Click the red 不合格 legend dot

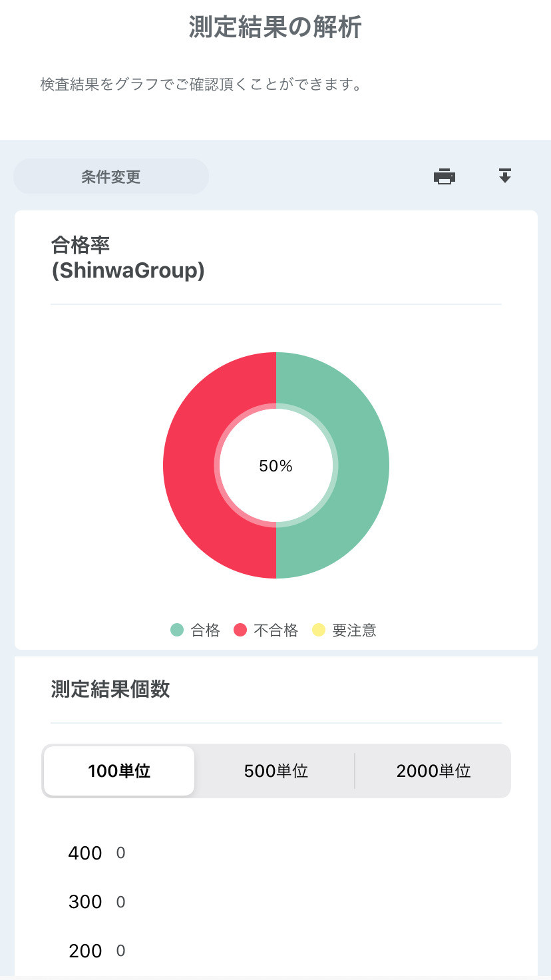[x=241, y=630]
